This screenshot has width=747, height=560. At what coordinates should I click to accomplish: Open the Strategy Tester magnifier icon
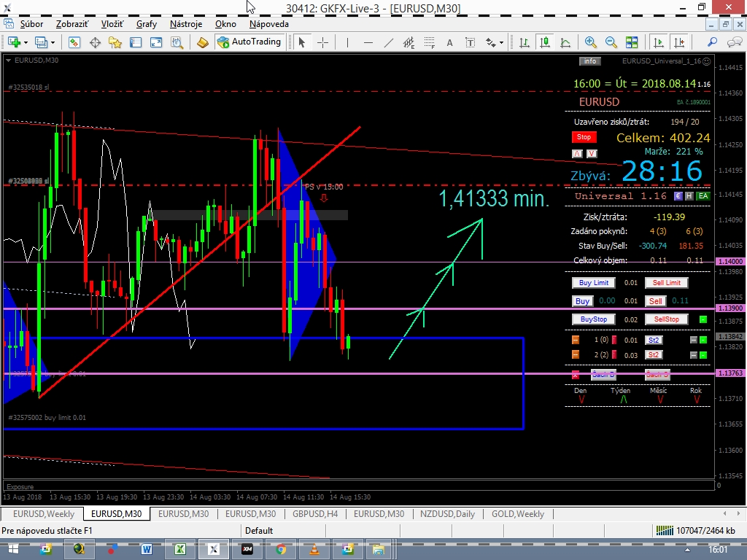(177, 42)
